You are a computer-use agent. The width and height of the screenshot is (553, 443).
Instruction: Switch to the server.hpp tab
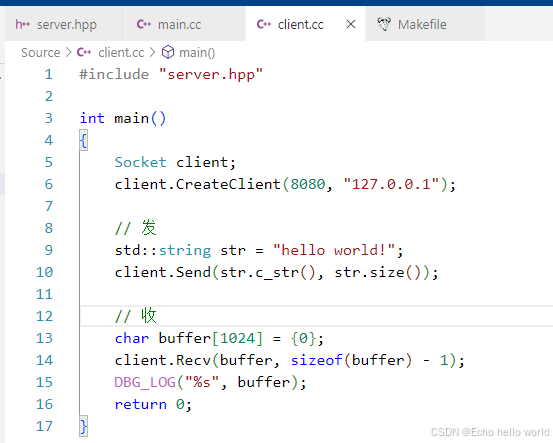point(65,24)
